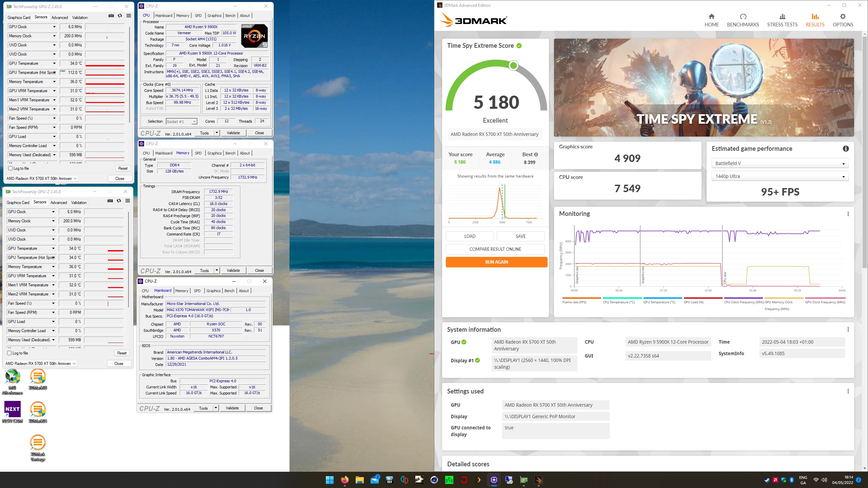Expand Fan Speed (RPM) dropdown in upper GPU-Z
The height and width of the screenshot is (488, 868).
(54, 127)
